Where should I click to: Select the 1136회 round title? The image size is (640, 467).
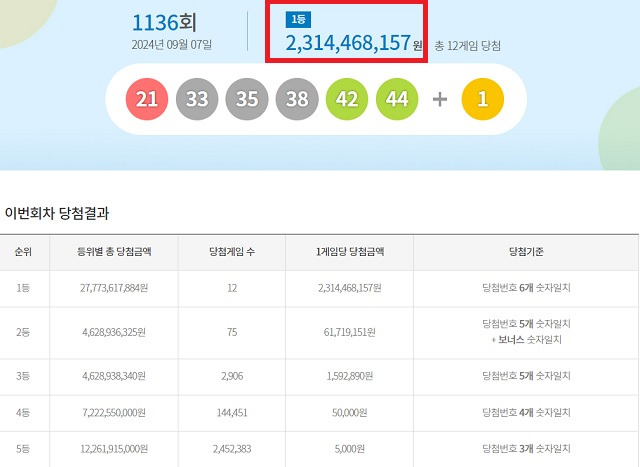(164, 22)
